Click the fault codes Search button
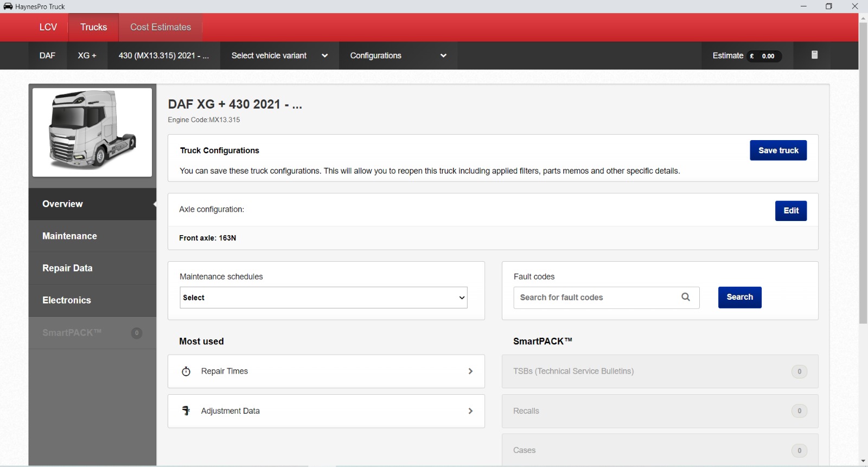Screen dimensions: 868x467 point(739,297)
